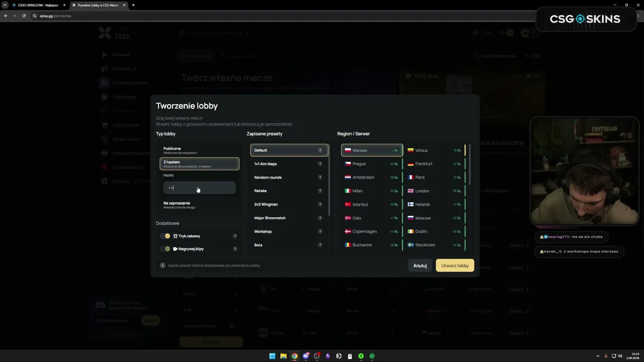Switch to the Prywatne Lobby w CS2 tab
644x362 pixels.
99,5
